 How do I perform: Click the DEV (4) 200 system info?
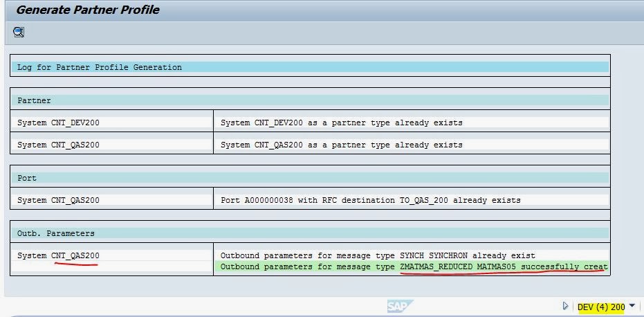tap(601, 307)
